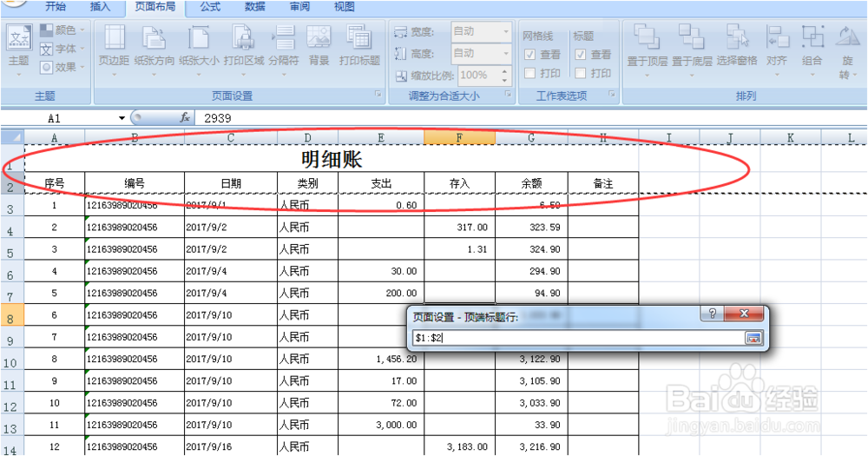
Task: Open the 效果 theme effects menu
Action: coord(62,67)
